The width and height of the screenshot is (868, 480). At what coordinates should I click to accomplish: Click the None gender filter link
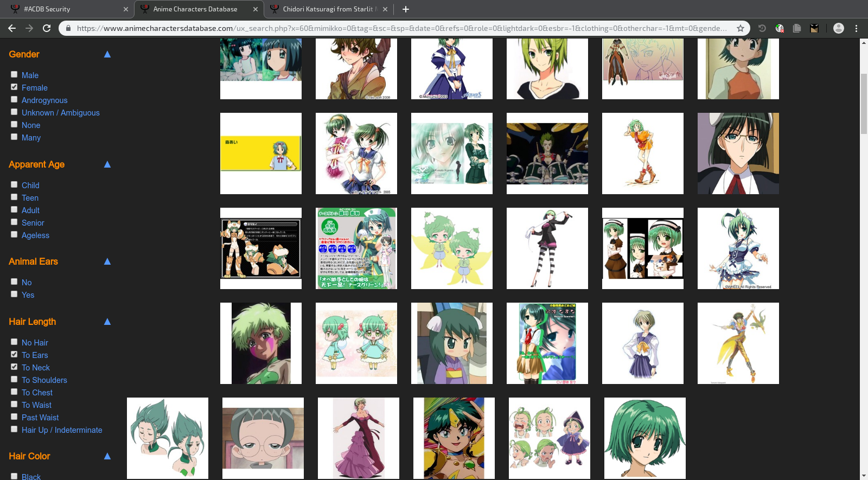click(x=31, y=125)
